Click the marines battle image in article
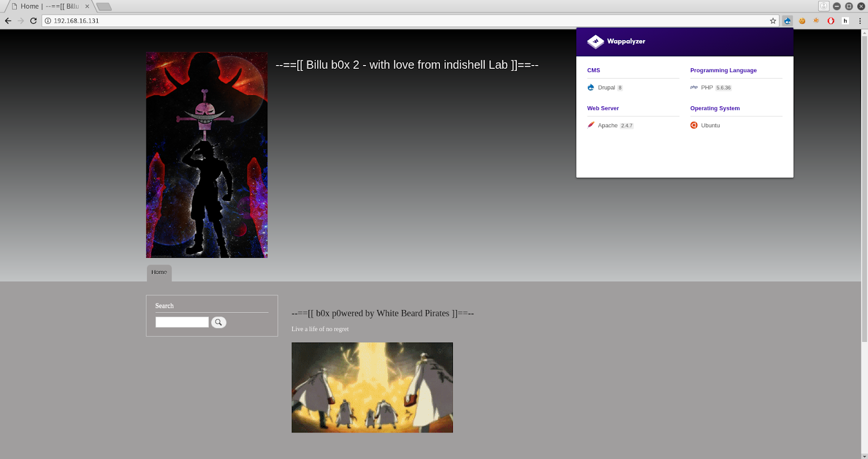 372,387
